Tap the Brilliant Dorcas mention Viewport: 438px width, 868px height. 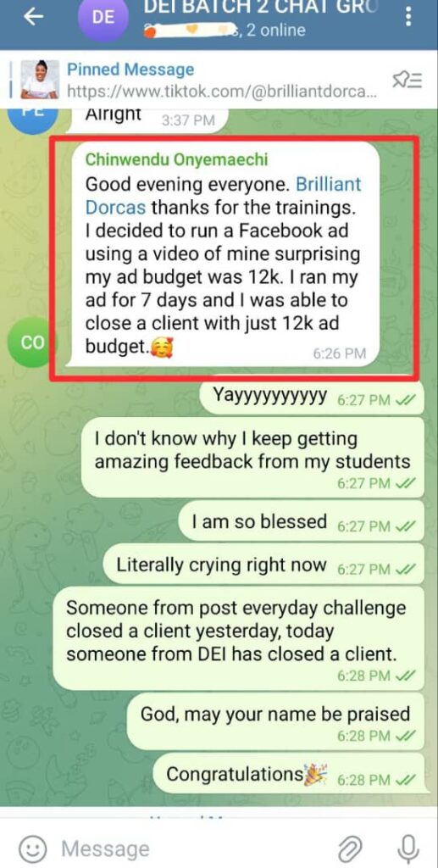pos(224,196)
